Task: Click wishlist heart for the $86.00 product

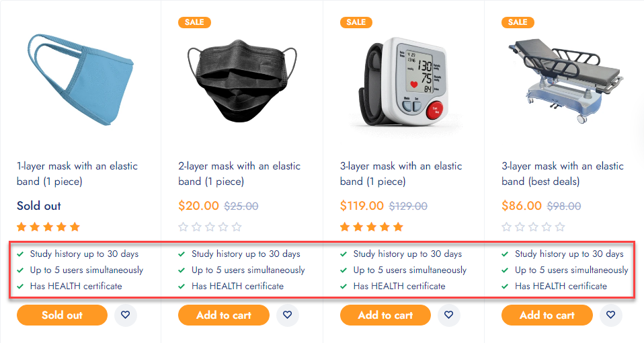Action: coord(611,315)
